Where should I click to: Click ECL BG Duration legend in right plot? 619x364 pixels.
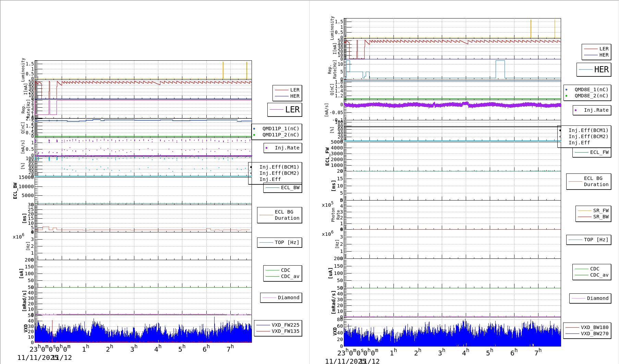pos(596,181)
